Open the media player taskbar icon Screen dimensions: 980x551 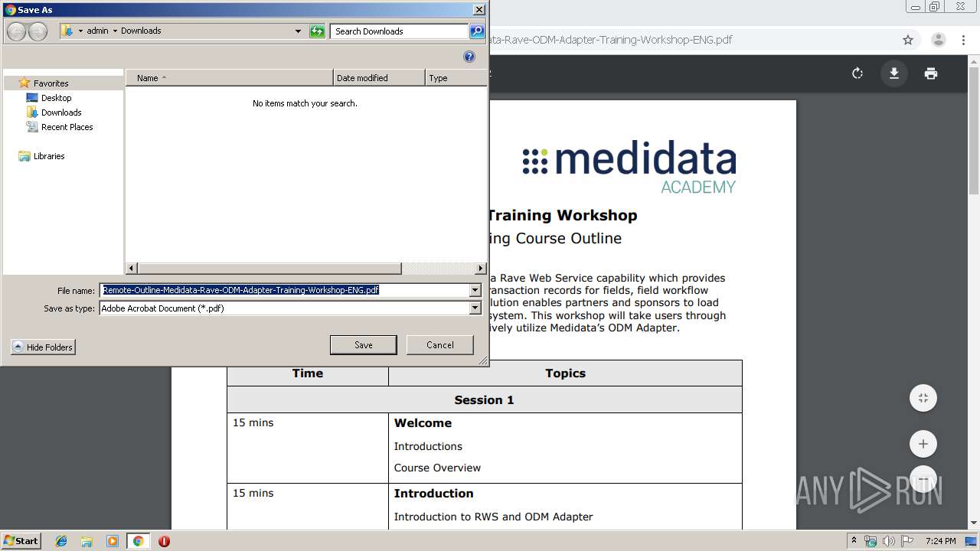(x=113, y=541)
